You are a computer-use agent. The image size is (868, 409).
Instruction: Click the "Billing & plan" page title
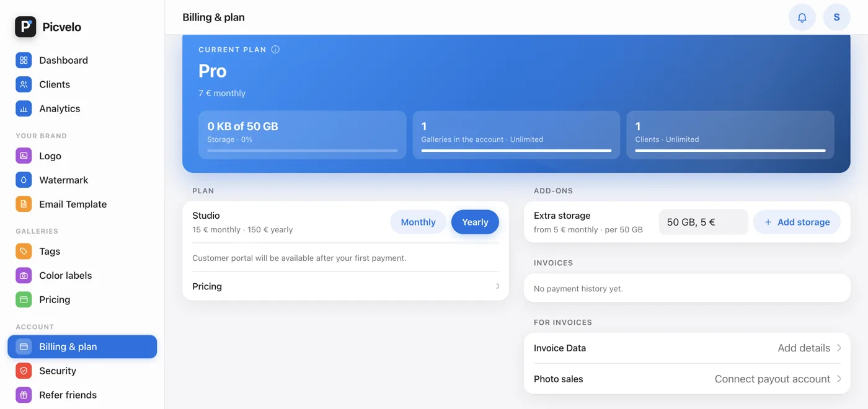coord(213,17)
